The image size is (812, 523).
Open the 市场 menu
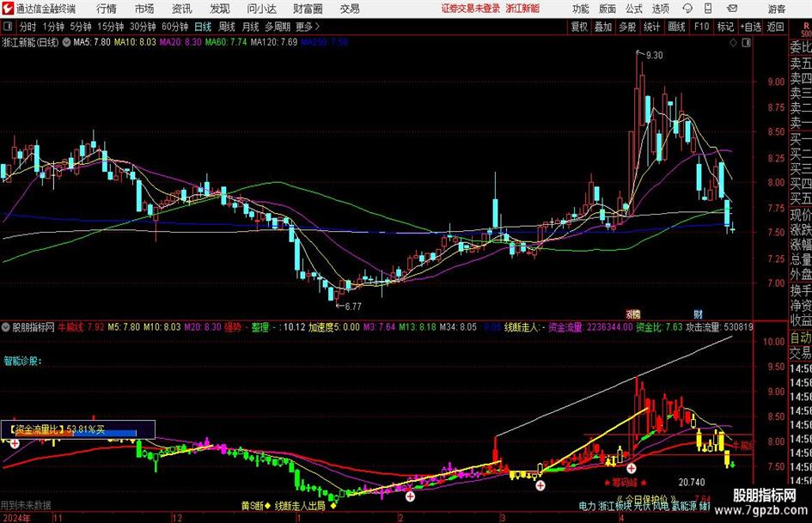(x=144, y=9)
